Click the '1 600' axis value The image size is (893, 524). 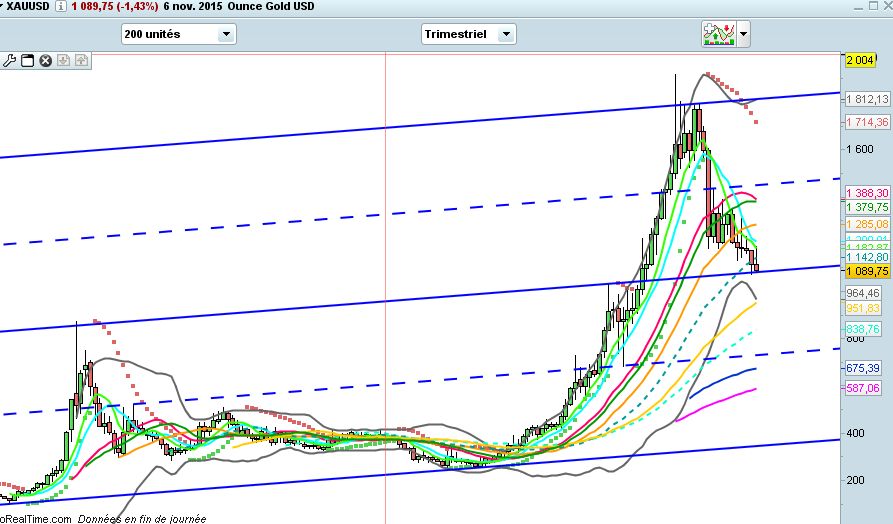pos(859,149)
